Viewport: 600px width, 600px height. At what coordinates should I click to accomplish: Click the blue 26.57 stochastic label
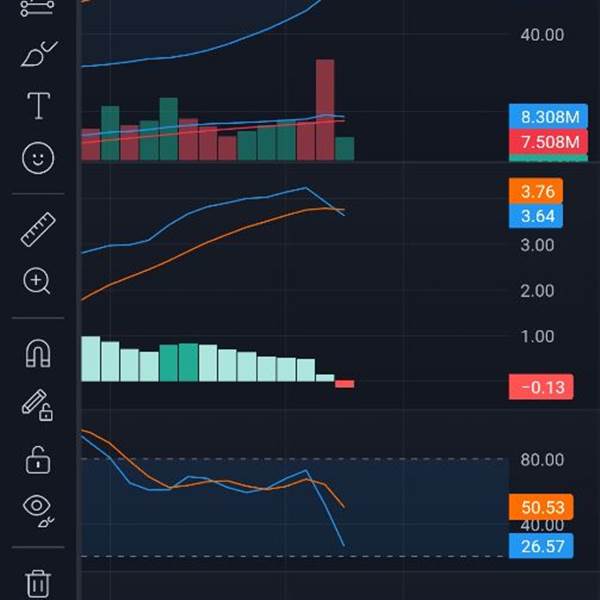(x=541, y=546)
